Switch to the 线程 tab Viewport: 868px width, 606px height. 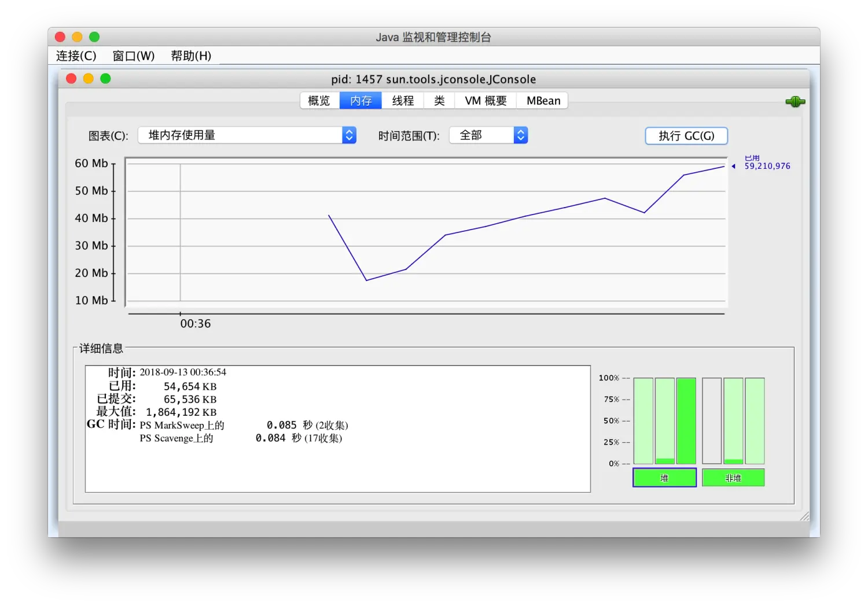403,101
